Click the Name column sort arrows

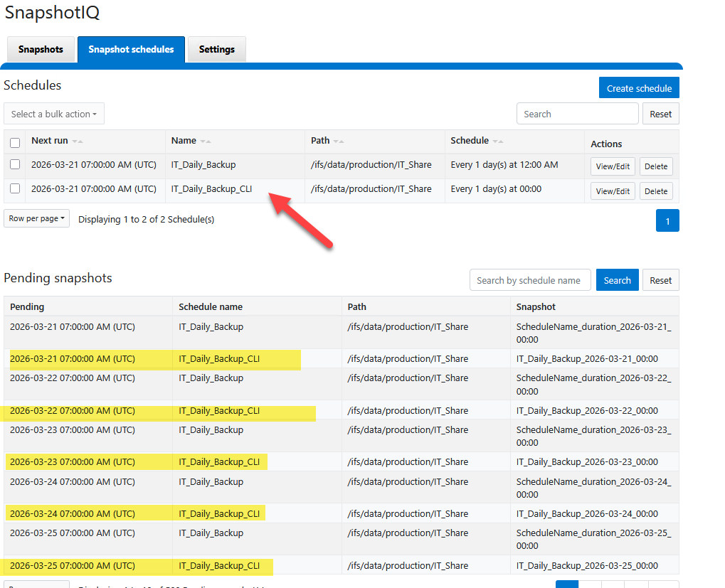206,141
